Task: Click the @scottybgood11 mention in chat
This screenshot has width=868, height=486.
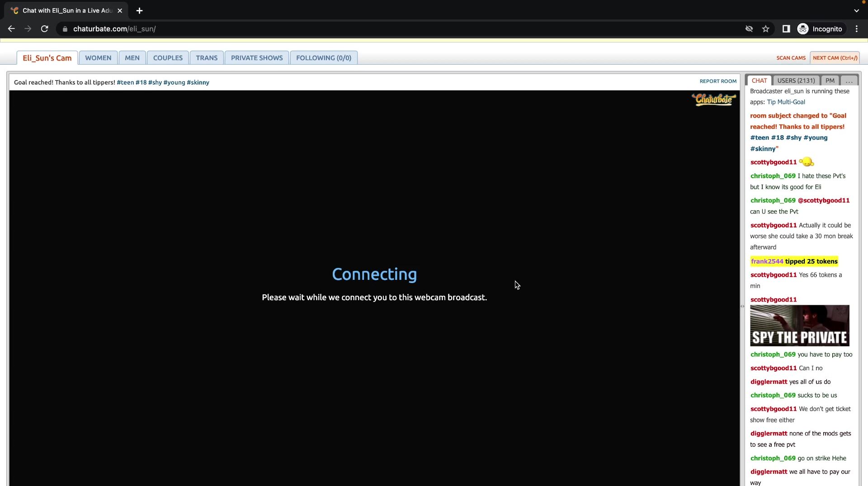Action: point(824,200)
